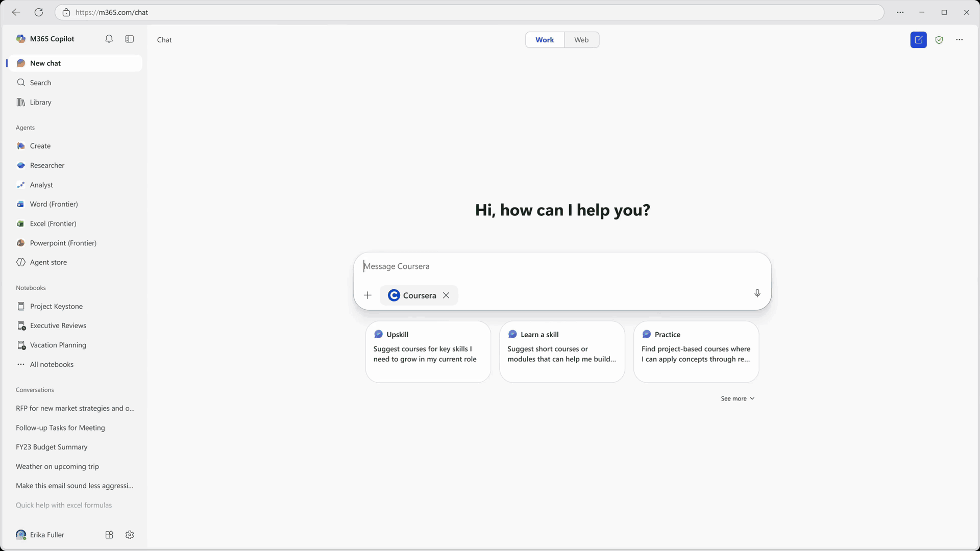Select the Upskill suggestion card
980x551 pixels.
pyautogui.click(x=428, y=352)
